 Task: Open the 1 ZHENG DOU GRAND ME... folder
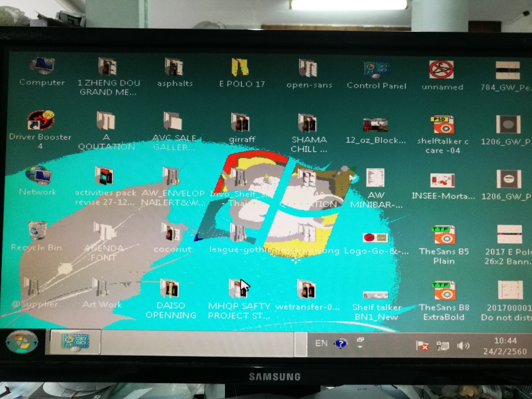108,66
